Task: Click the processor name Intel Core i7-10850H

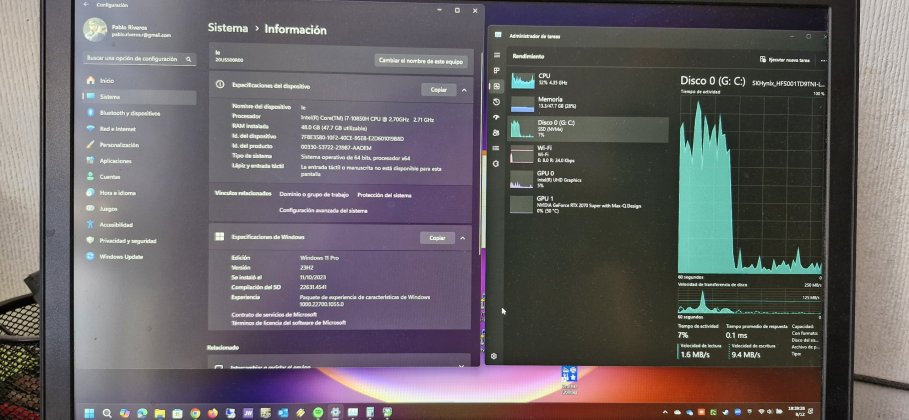Action: point(368,119)
